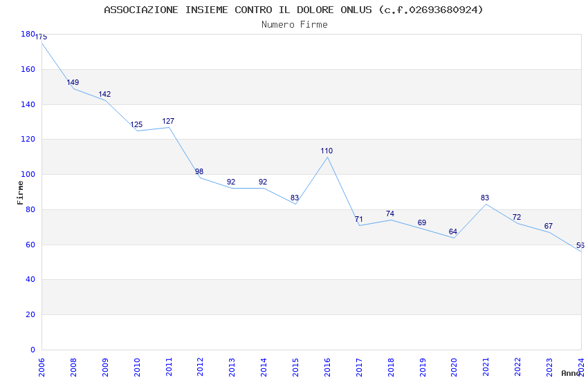Click x-axis year 2006
The height and width of the screenshot is (380, 588).
(x=42, y=368)
